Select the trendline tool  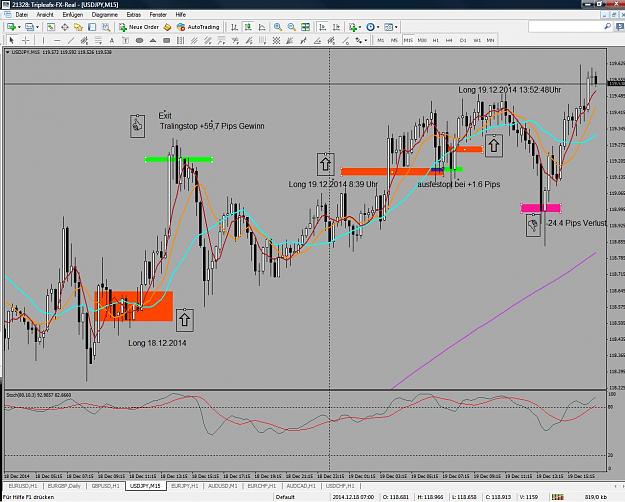point(71,40)
